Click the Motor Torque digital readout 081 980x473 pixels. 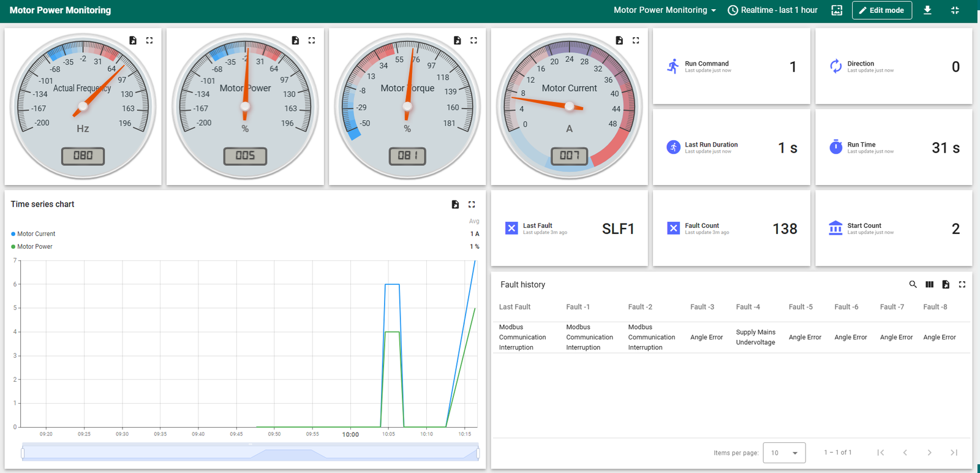pyautogui.click(x=407, y=156)
